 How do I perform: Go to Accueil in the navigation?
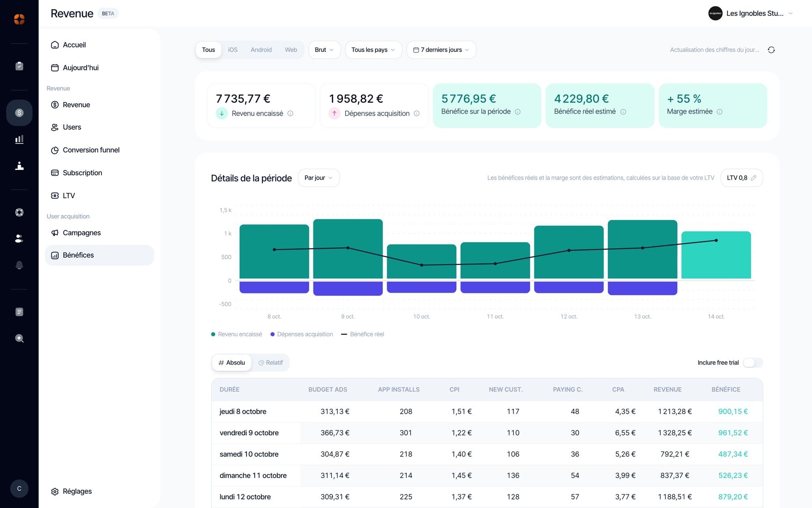coord(99,45)
